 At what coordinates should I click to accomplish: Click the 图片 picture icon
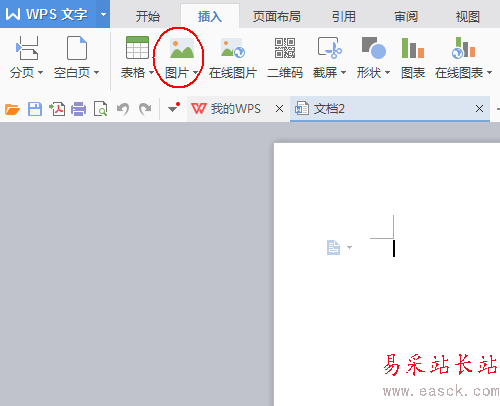[x=182, y=48]
